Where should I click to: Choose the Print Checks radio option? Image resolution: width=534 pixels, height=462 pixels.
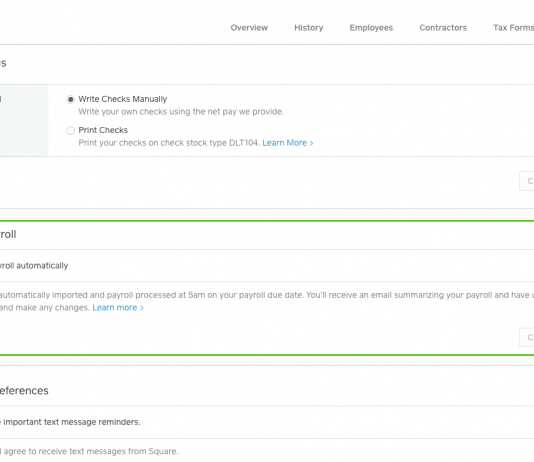point(70,130)
